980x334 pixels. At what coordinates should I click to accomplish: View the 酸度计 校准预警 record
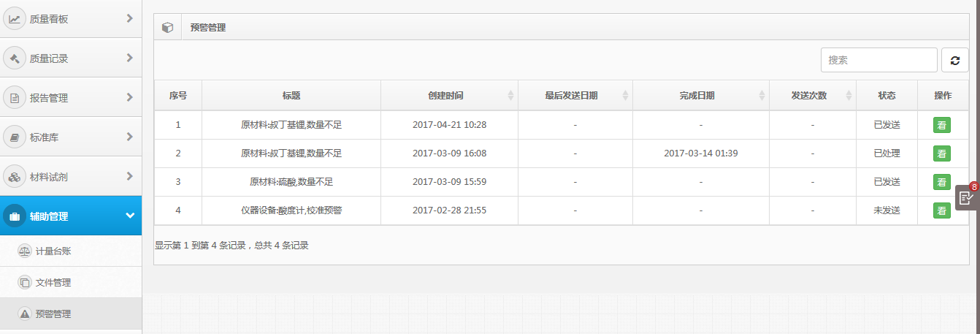(x=941, y=210)
